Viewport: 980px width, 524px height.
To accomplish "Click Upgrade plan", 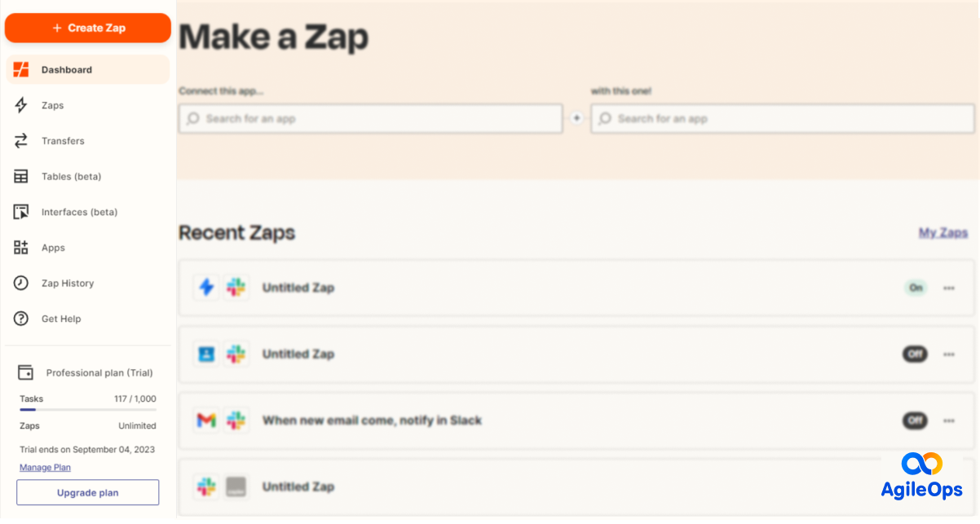I will pyautogui.click(x=87, y=492).
